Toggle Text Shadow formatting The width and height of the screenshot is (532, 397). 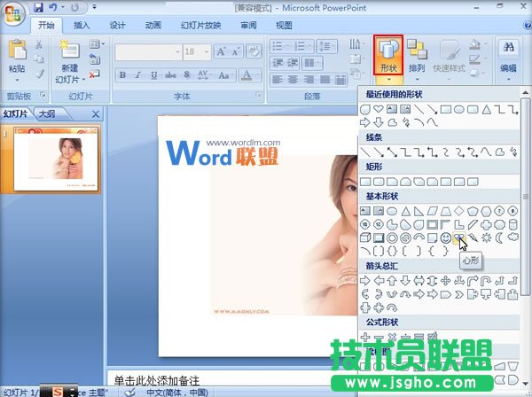(x=186, y=75)
